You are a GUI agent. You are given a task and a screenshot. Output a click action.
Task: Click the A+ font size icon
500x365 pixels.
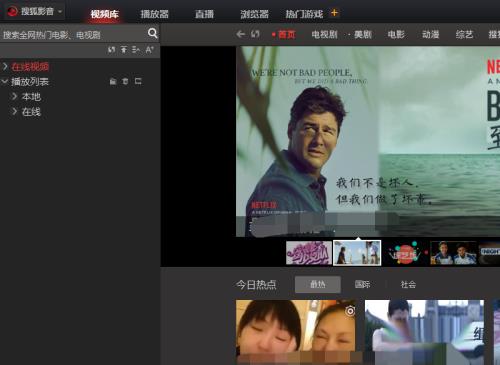click(x=149, y=50)
